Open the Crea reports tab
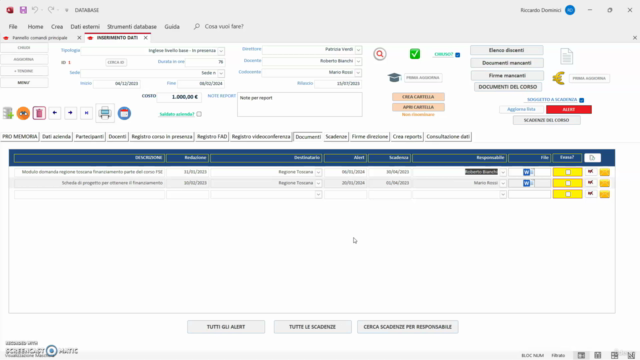This screenshot has height=360, width=640. tap(407, 137)
